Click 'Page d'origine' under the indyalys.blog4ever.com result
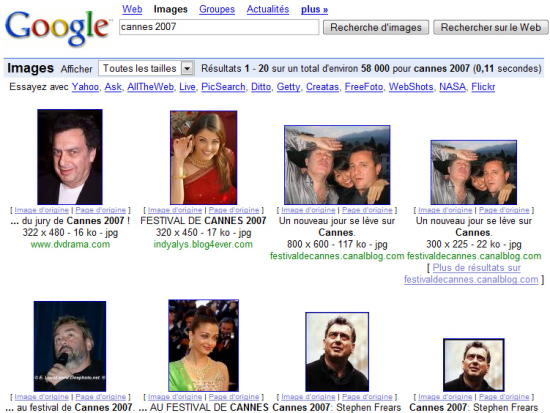550x413 pixels. pyautogui.click(x=234, y=210)
